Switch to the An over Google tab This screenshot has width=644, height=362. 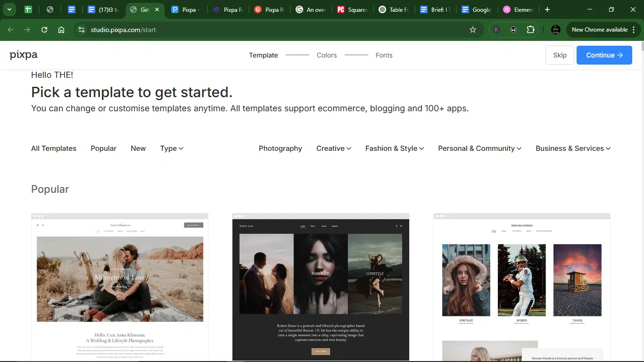click(x=310, y=9)
